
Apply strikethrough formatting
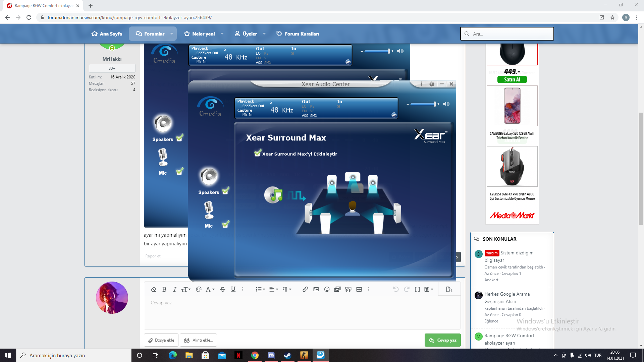tap(223, 289)
